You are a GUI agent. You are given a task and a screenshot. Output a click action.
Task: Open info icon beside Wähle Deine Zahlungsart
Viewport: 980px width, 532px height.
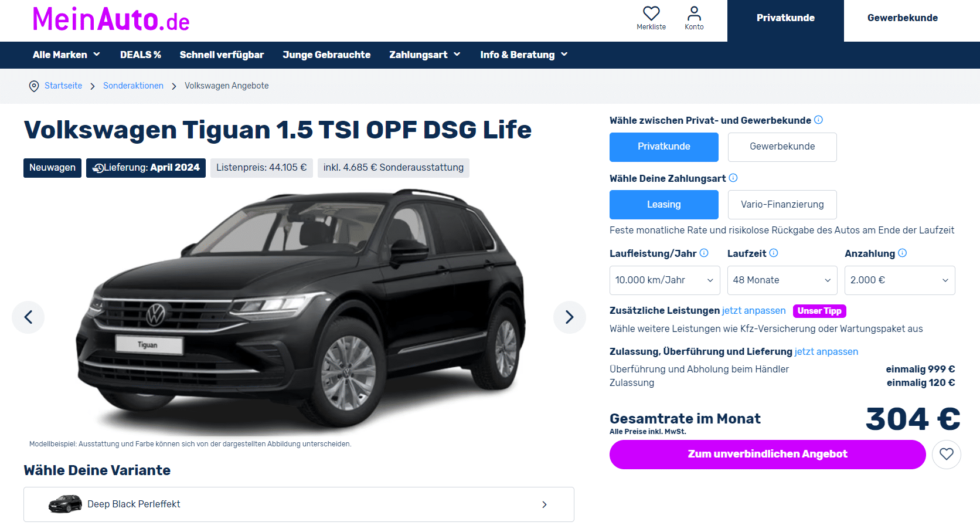733,178
